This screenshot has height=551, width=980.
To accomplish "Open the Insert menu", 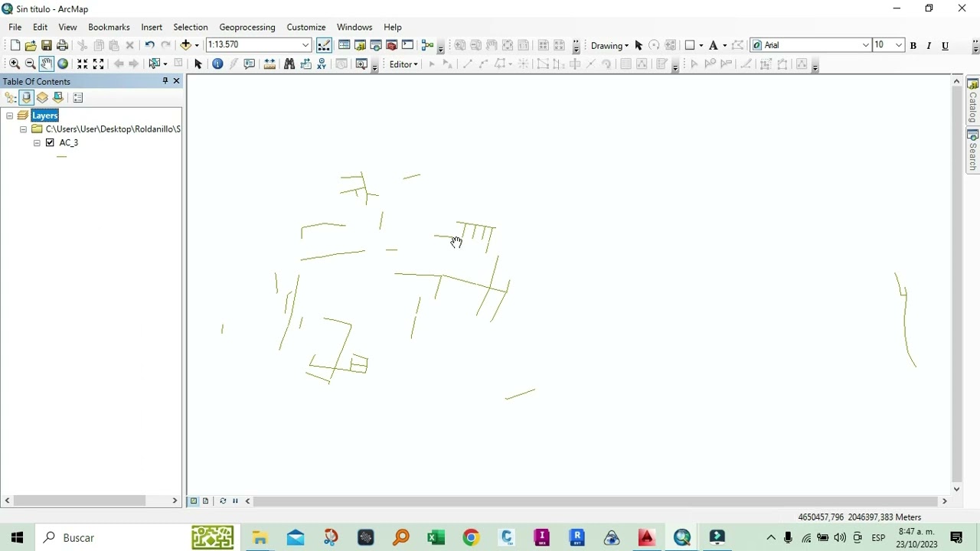I will pos(152,27).
